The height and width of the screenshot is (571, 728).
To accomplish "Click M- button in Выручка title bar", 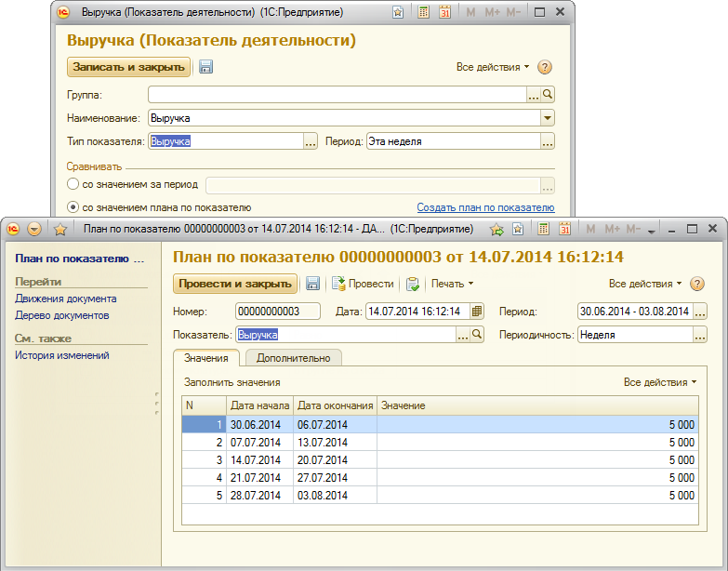I will pos(513,12).
